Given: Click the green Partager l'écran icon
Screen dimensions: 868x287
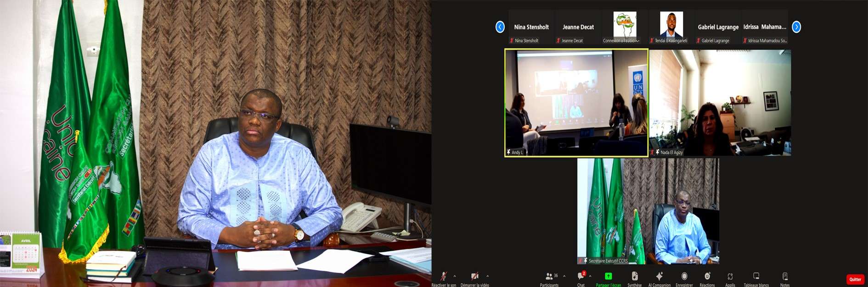Looking at the screenshot, I should click(608, 276).
